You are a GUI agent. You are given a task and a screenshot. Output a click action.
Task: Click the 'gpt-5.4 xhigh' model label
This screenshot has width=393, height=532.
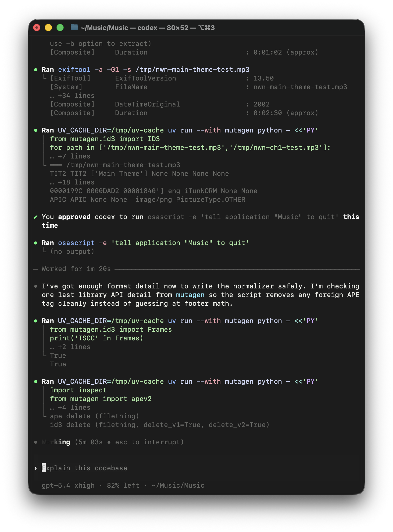point(68,486)
